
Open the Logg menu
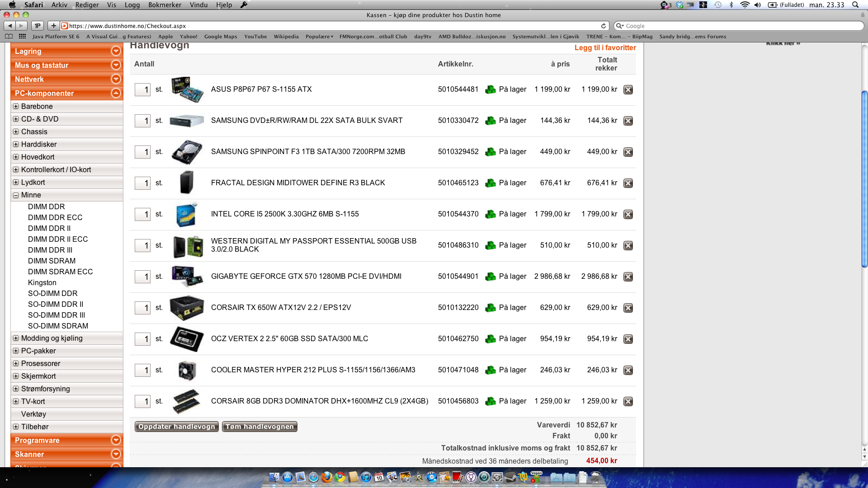[x=132, y=5]
